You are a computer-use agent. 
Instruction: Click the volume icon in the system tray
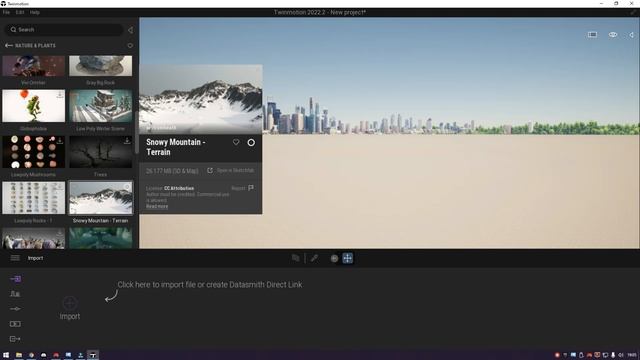[621, 355]
